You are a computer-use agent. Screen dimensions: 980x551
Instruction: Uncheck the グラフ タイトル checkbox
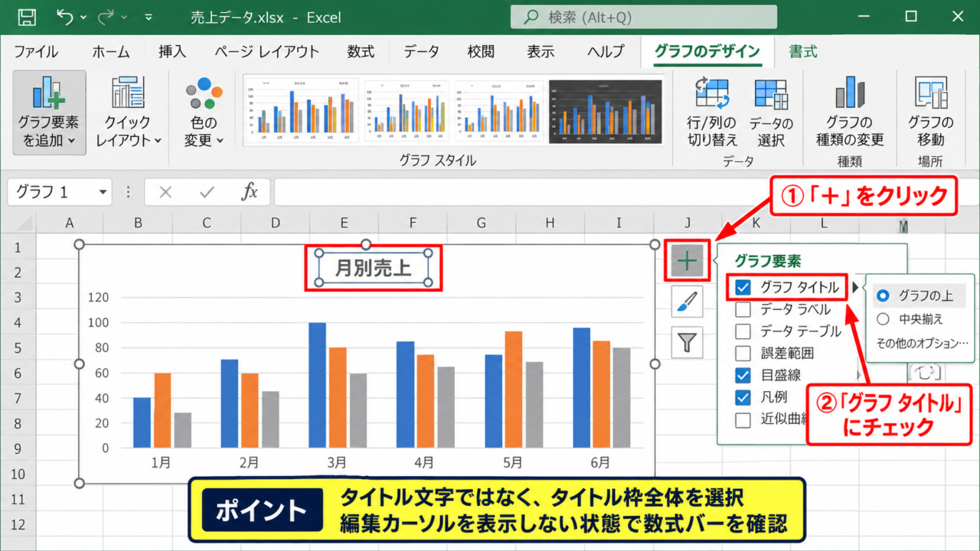pyautogui.click(x=743, y=287)
